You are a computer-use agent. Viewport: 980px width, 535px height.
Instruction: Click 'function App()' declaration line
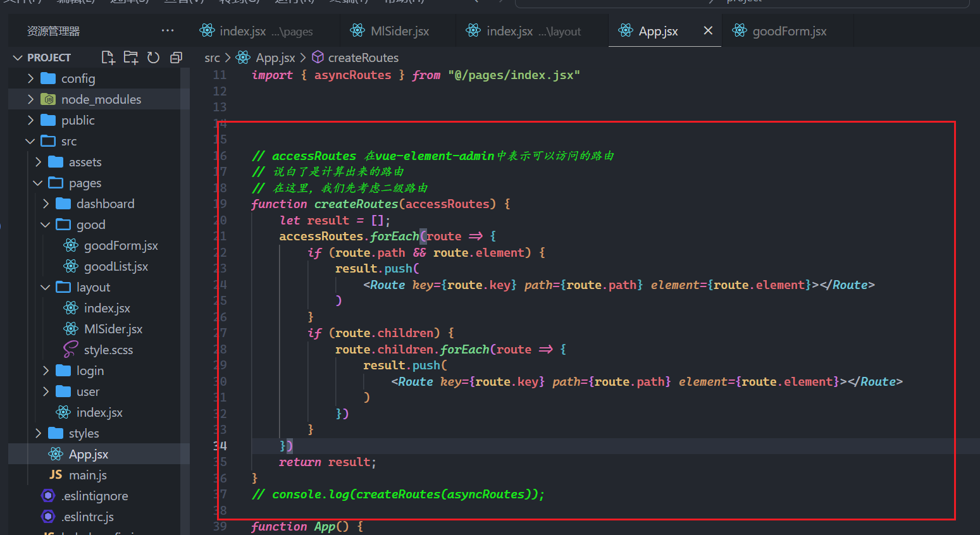pyautogui.click(x=307, y=527)
